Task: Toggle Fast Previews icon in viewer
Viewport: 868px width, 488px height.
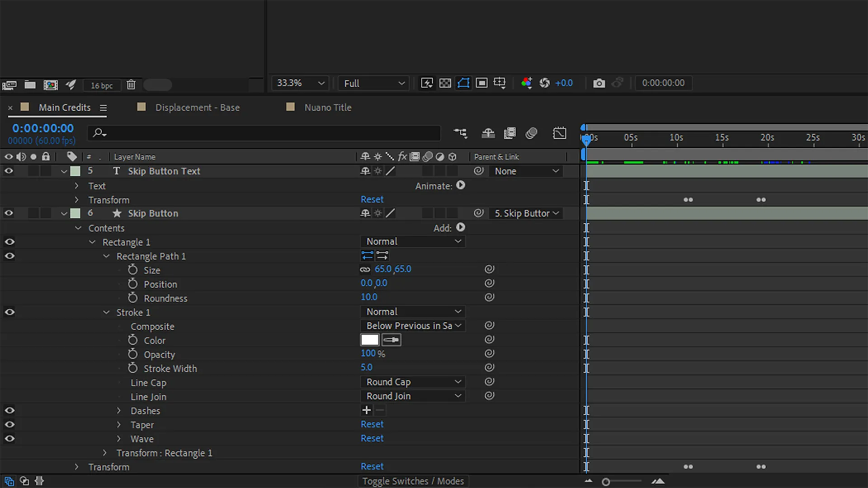Action: click(427, 83)
